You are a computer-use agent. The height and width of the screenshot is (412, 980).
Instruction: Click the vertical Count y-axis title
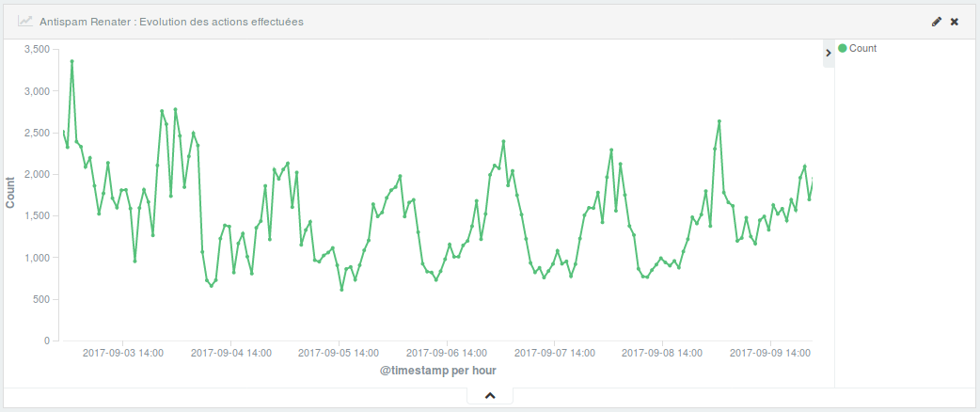pos(10,194)
